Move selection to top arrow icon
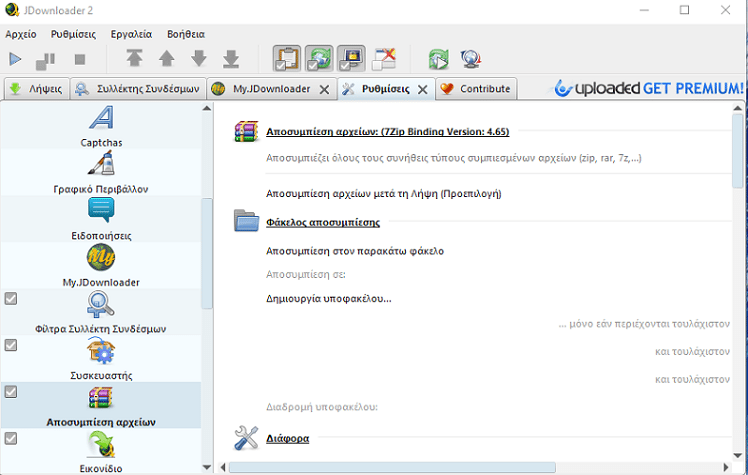 click(135, 58)
